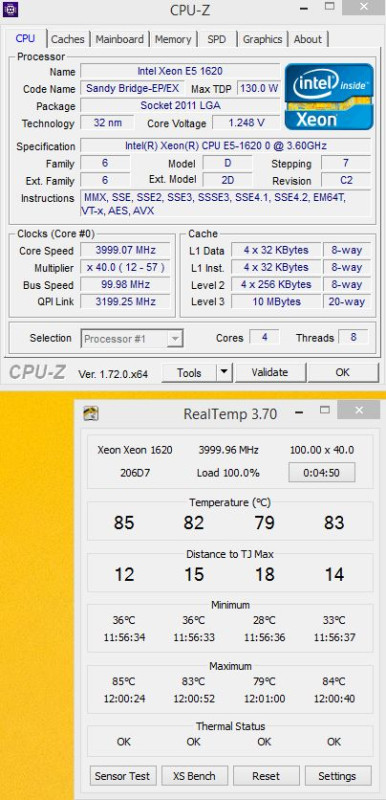This screenshot has height=800, width=386.
Task: Click the Ver. 1.72.0.x64 version text
Action: pyautogui.click(x=113, y=374)
